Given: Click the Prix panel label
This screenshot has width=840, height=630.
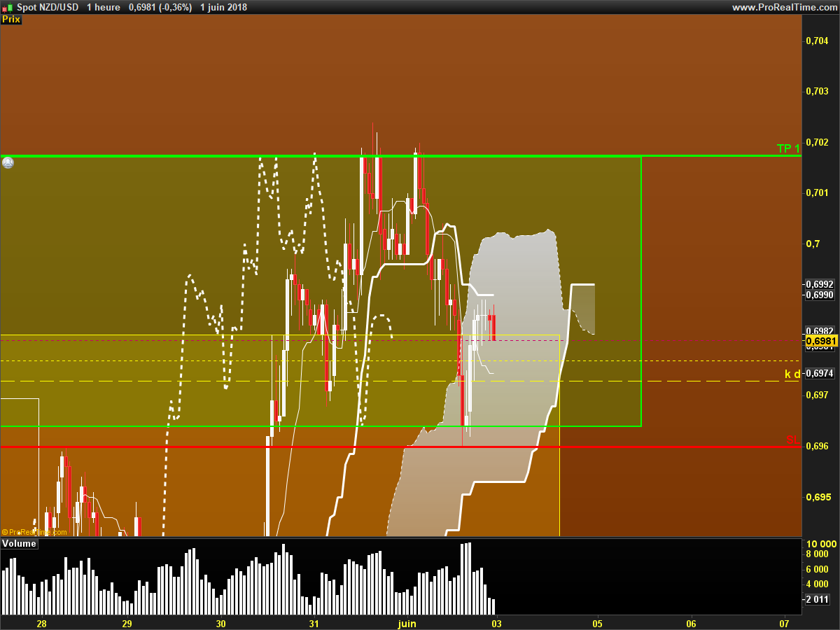Looking at the screenshot, I should (11, 20).
